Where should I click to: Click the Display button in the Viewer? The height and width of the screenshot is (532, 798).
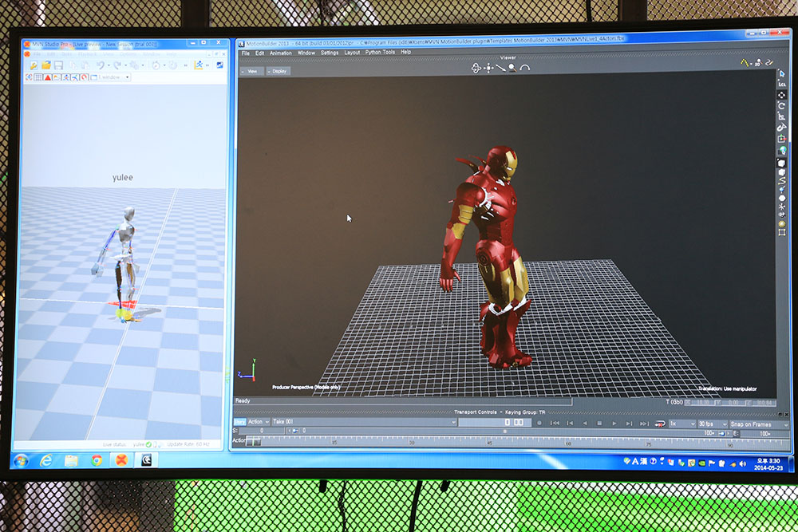[x=279, y=71]
